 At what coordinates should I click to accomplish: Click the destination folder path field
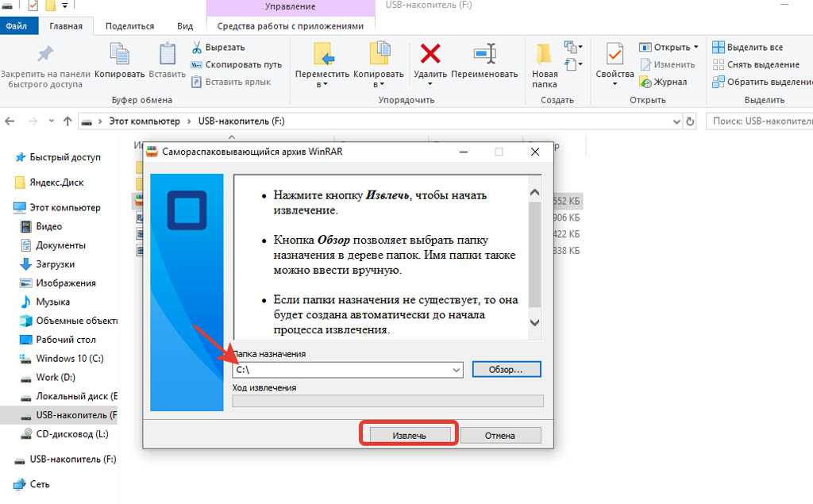pos(341,370)
